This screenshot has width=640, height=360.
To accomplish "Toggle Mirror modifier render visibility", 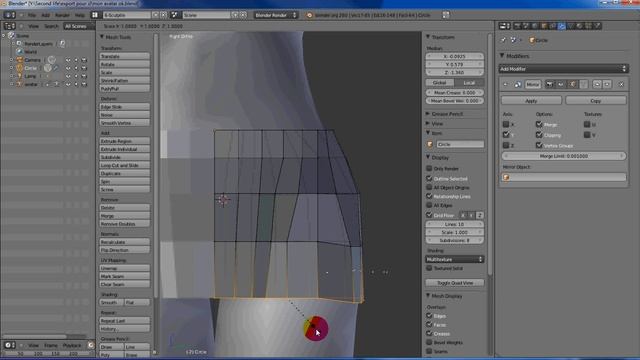I will pos(550,84).
